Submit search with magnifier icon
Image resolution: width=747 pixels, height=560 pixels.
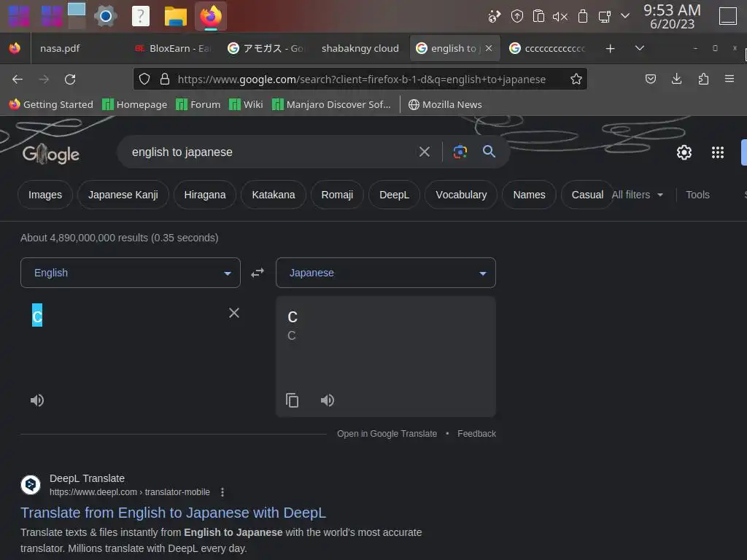[489, 152]
